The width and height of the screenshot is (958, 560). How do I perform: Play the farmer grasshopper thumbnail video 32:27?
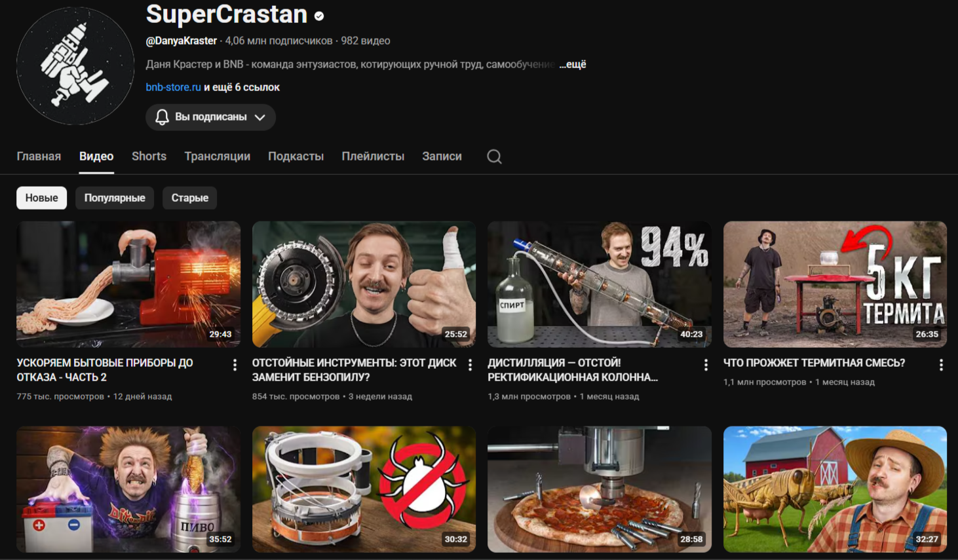(x=835, y=489)
